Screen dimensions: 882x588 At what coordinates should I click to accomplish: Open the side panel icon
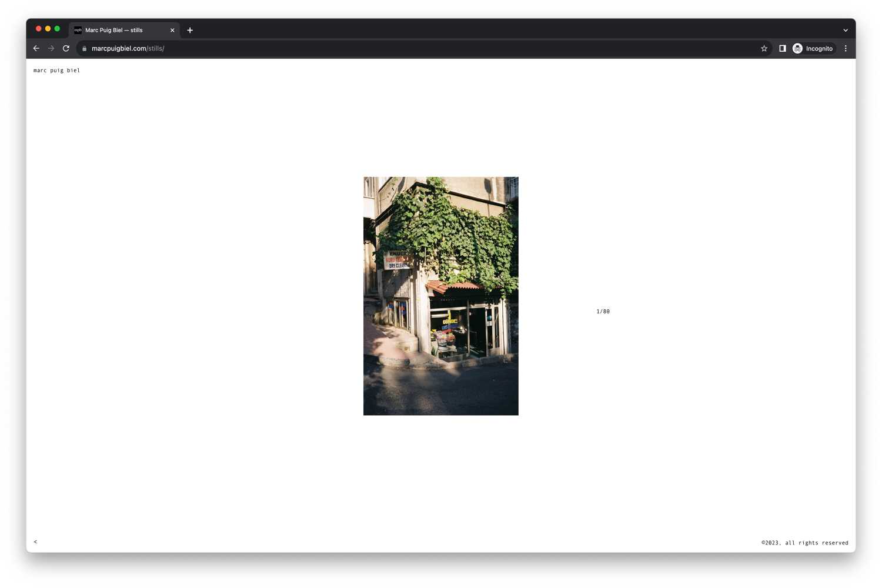[x=782, y=48]
